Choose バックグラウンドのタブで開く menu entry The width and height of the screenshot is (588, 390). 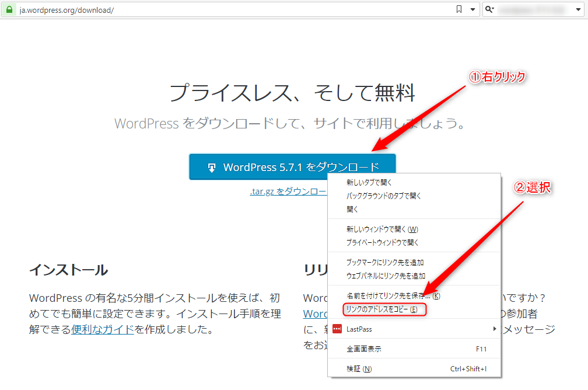383,196
